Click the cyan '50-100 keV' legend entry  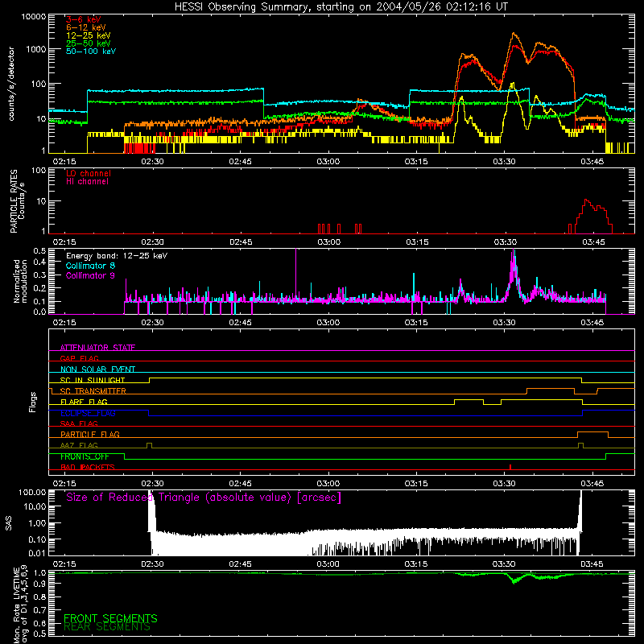91,52
